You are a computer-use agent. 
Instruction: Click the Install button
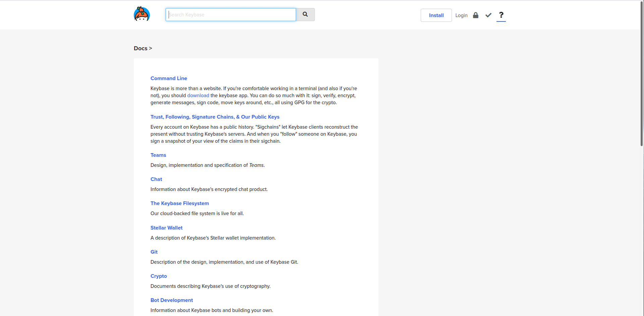pyautogui.click(x=436, y=15)
